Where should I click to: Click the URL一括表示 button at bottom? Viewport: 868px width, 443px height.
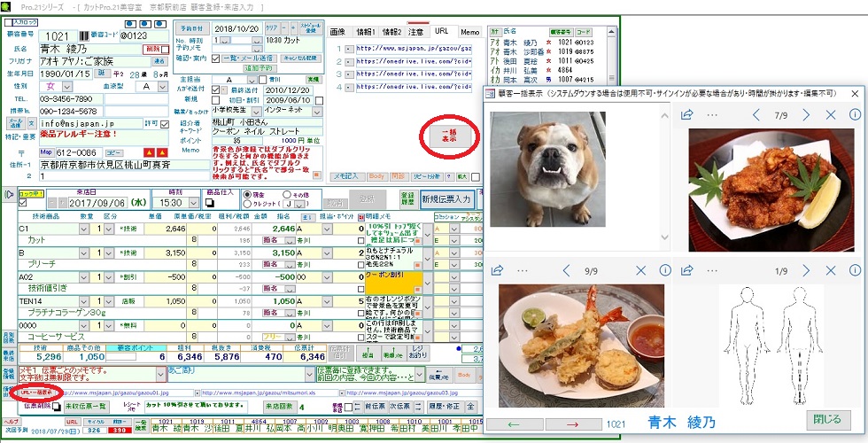[x=36, y=392]
